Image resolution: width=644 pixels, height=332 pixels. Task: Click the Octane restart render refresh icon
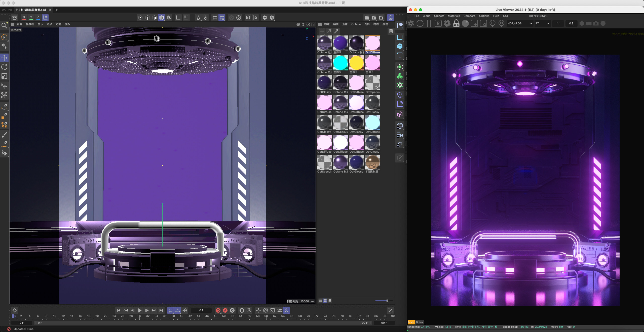pyautogui.click(x=420, y=24)
